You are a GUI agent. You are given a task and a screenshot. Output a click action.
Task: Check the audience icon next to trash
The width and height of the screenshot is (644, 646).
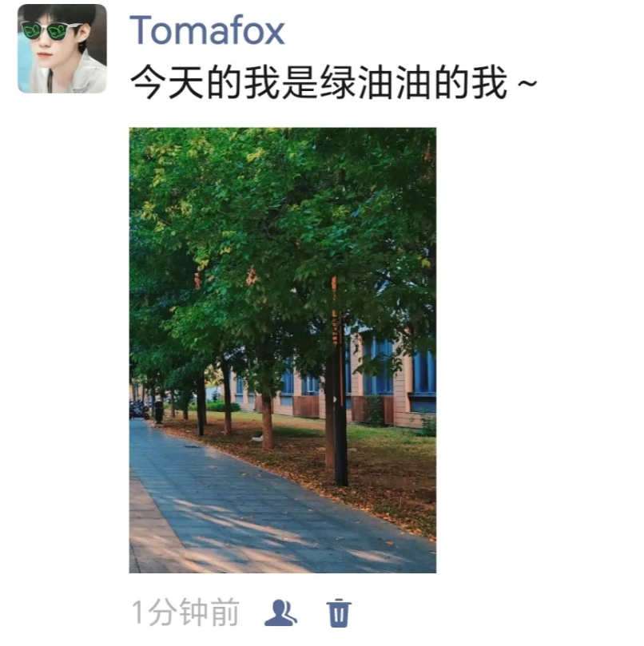(x=280, y=612)
